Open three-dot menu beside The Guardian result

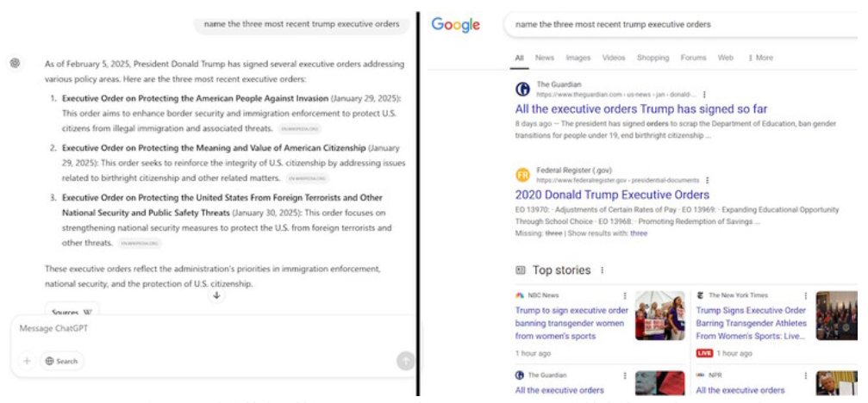coord(704,95)
